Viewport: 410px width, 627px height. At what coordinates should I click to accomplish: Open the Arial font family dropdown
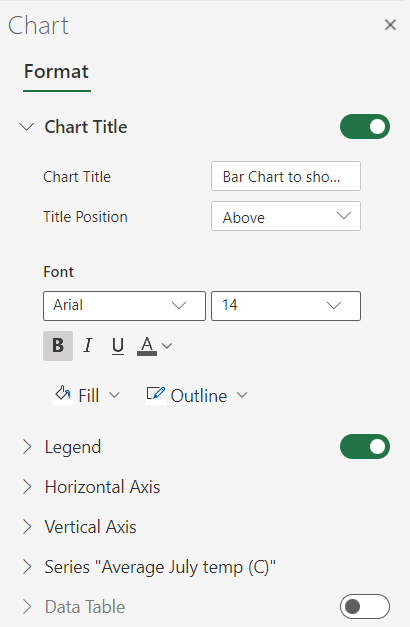click(124, 306)
